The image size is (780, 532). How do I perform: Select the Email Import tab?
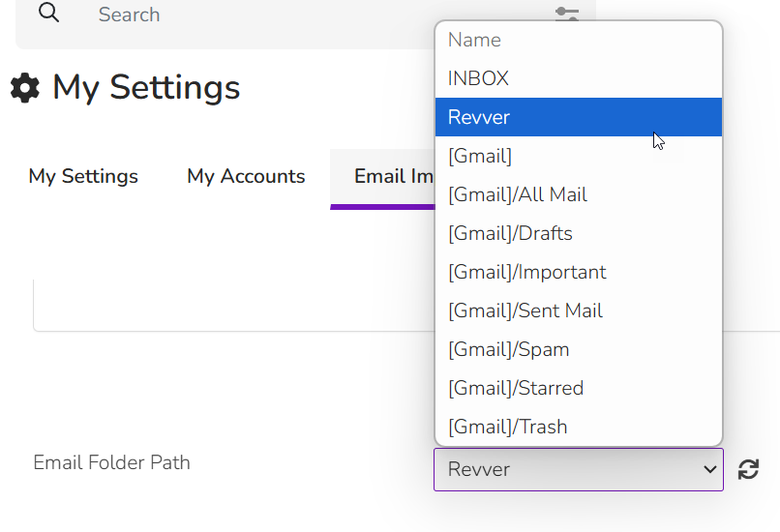point(382,178)
